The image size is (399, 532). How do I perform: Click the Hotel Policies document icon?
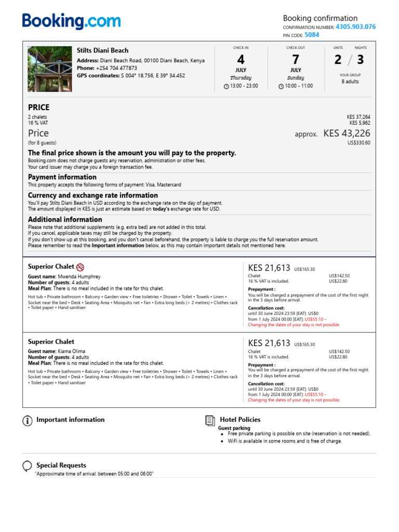click(x=210, y=420)
